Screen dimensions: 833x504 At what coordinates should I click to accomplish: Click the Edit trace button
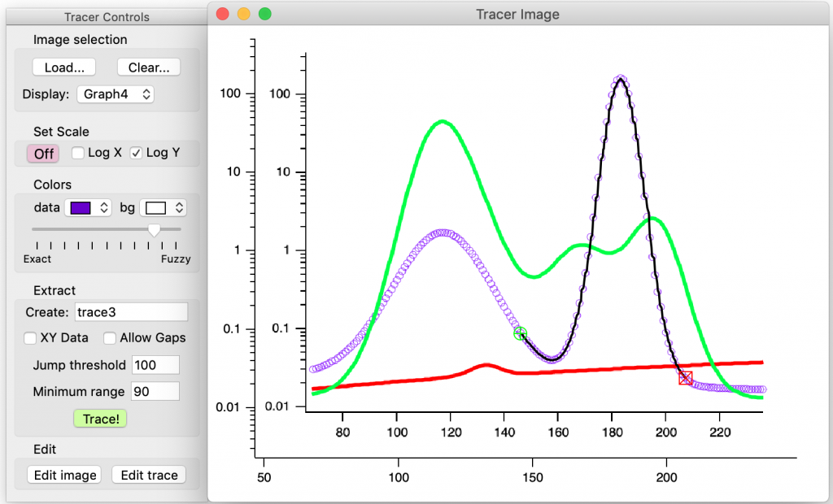(149, 475)
